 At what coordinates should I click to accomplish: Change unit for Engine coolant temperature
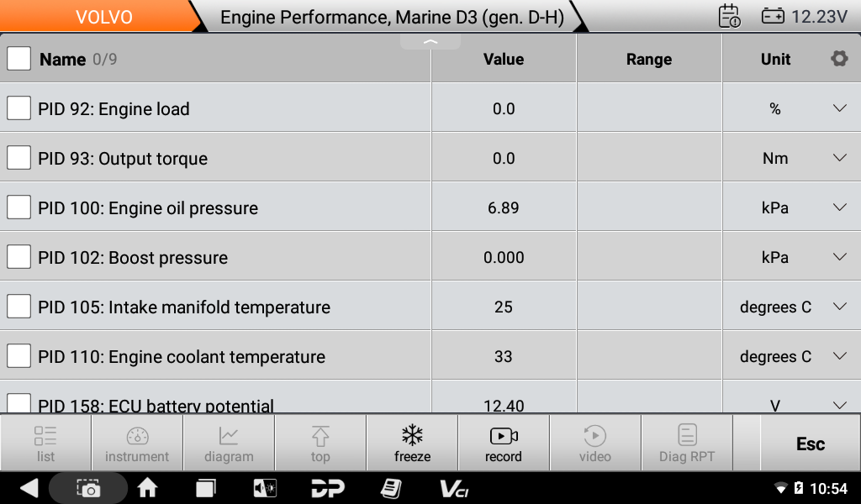(x=838, y=356)
